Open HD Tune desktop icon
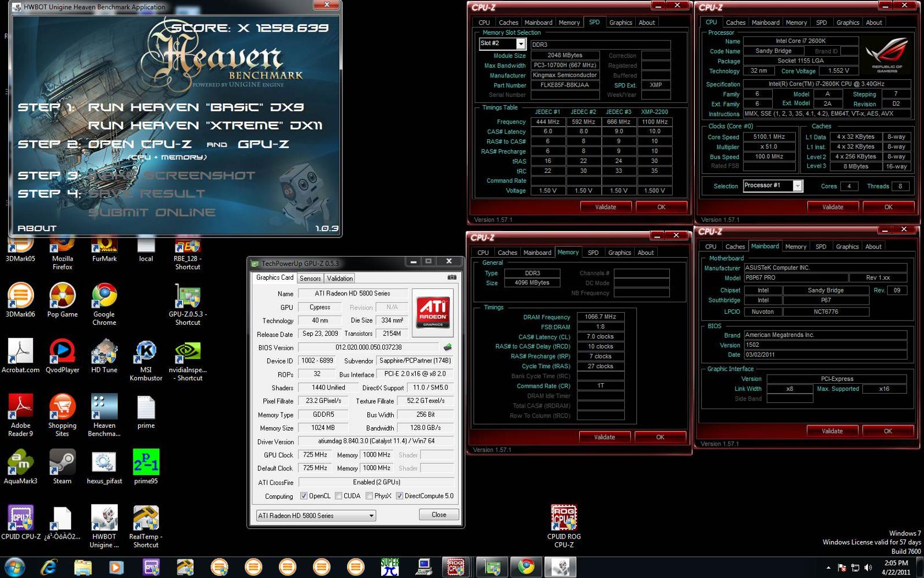 [104, 355]
